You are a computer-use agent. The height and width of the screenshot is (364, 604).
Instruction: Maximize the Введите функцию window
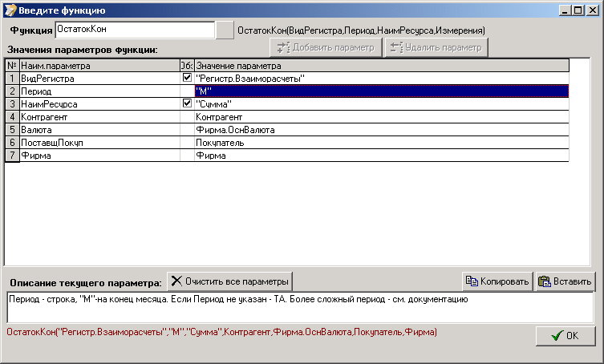point(578,10)
